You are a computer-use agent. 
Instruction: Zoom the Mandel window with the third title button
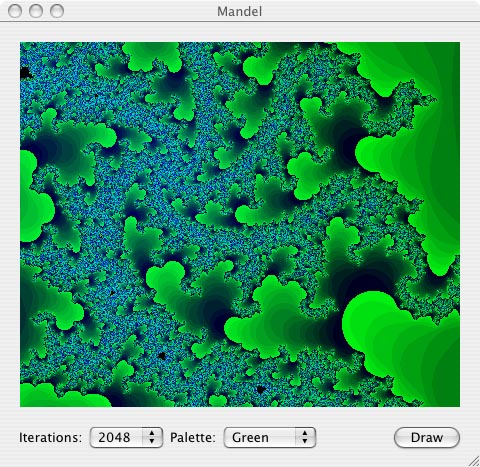coord(57,11)
